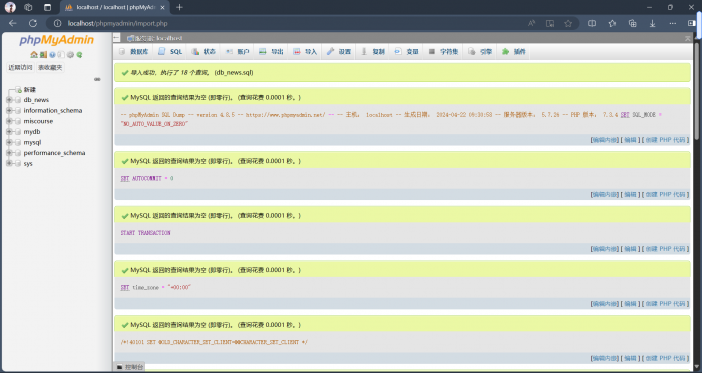This screenshot has height=373, width=702.
Task: View site information icon in address bar
Action: 57,23
